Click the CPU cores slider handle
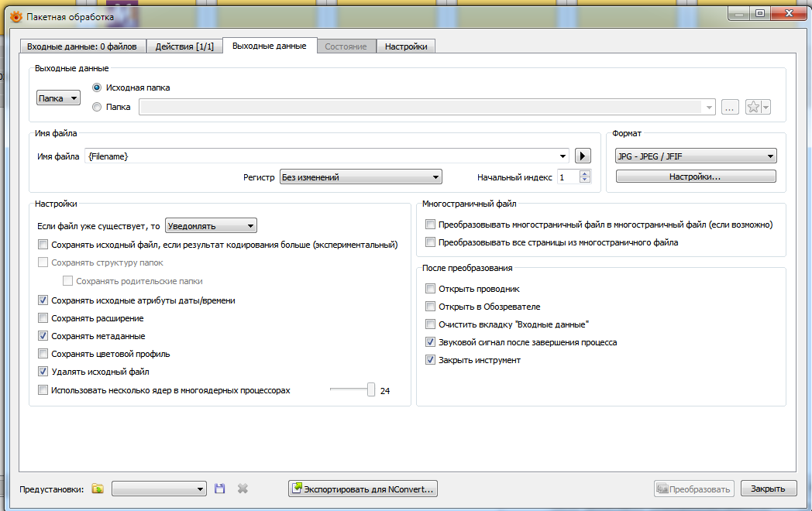Image resolution: width=812 pixels, height=511 pixels. click(371, 390)
